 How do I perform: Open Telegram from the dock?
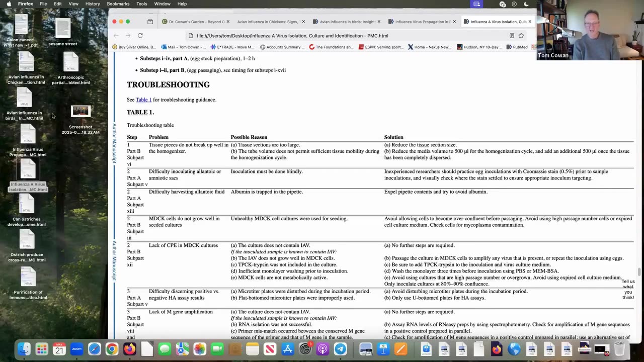340,348
